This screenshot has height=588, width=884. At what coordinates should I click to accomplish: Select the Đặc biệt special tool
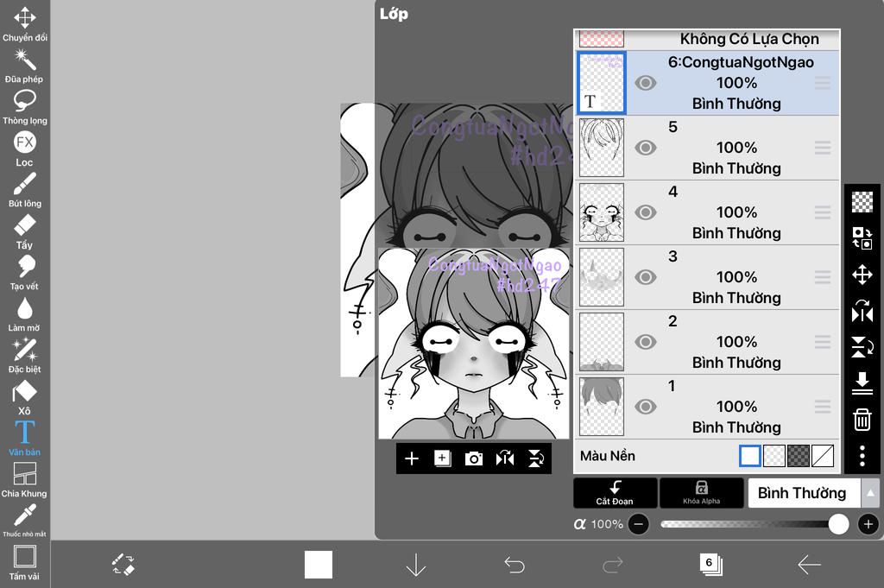(25, 356)
